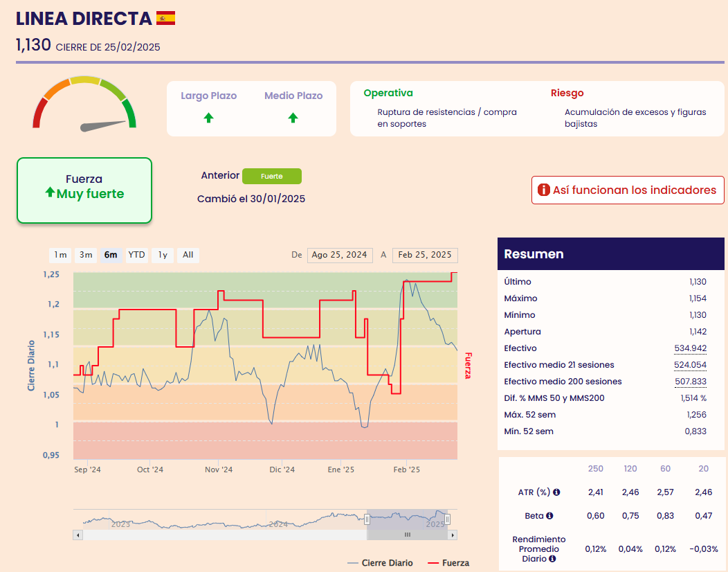
Task: Edit the start date Ago 25, 2024
Action: [340, 255]
